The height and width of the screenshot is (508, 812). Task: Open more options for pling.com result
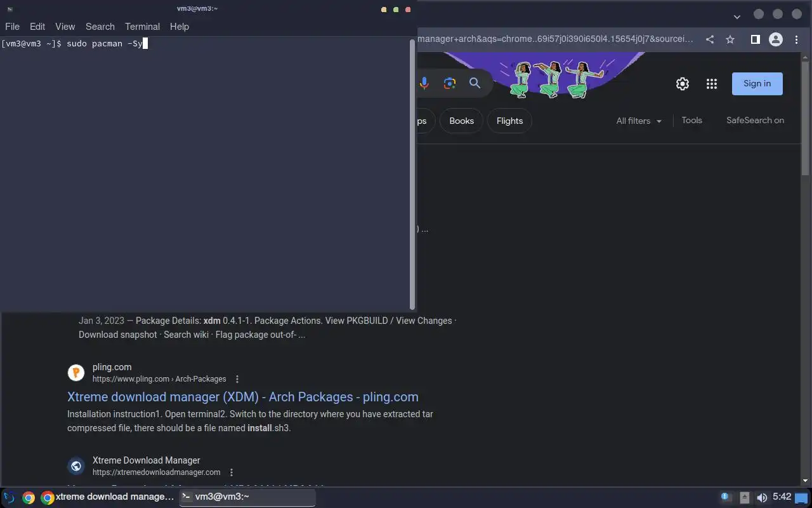(x=237, y=379)
